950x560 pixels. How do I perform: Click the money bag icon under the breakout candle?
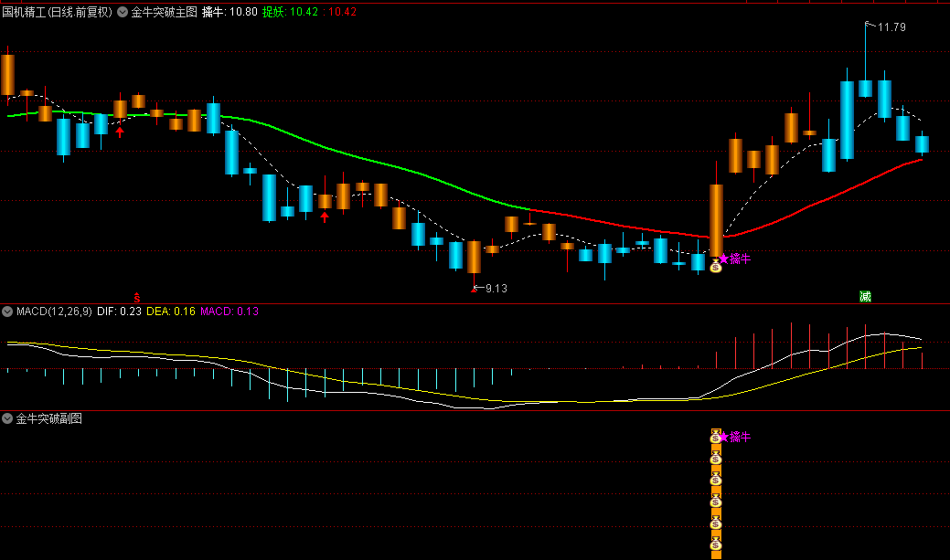click(716, 265)
